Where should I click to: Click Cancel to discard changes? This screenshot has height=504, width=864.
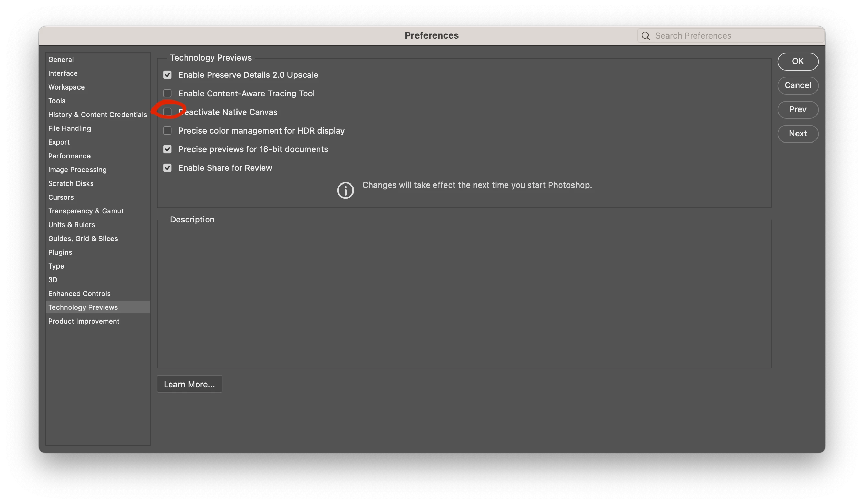click(798, 85)
